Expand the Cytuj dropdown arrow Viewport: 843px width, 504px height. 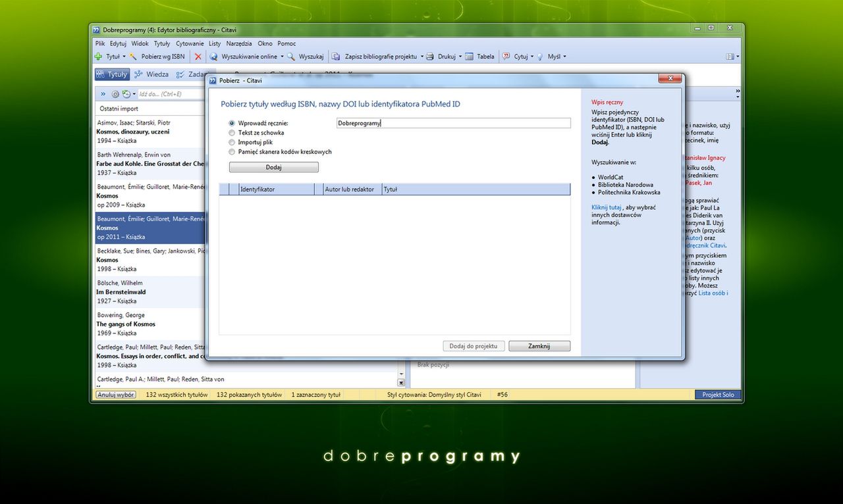tap(532, 57)
